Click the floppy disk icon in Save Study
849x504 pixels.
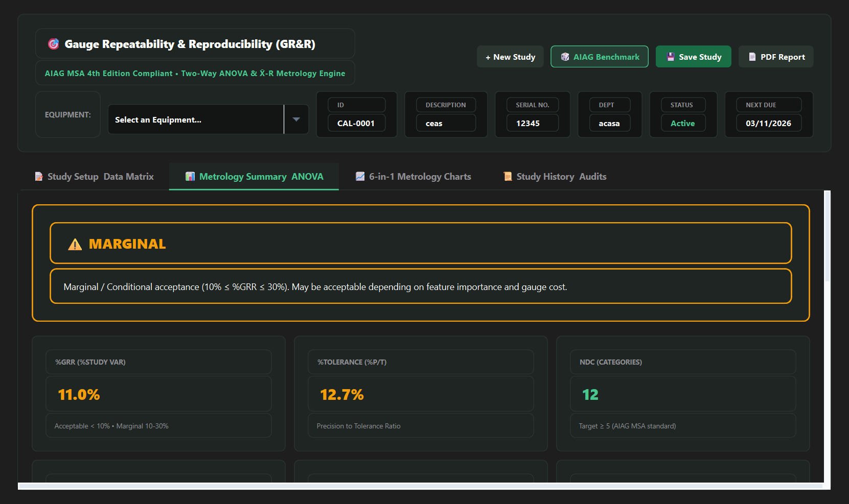pyautogui.click(x=671, y=57)
